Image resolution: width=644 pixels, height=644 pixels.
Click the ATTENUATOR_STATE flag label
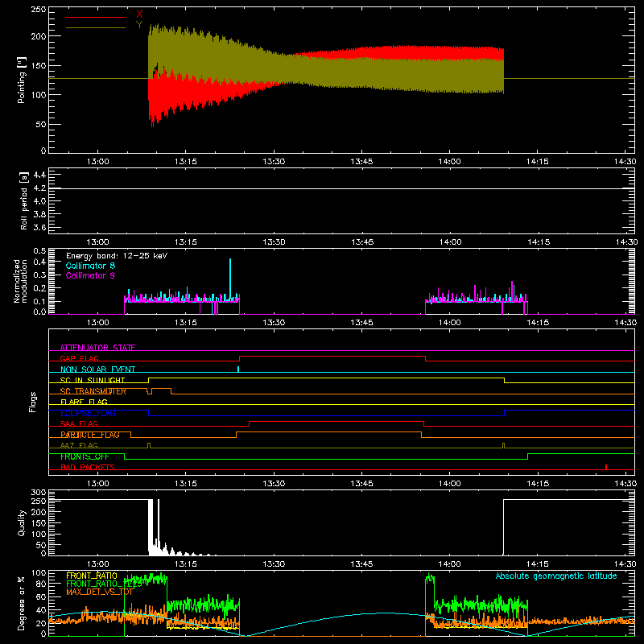[97, 348]
